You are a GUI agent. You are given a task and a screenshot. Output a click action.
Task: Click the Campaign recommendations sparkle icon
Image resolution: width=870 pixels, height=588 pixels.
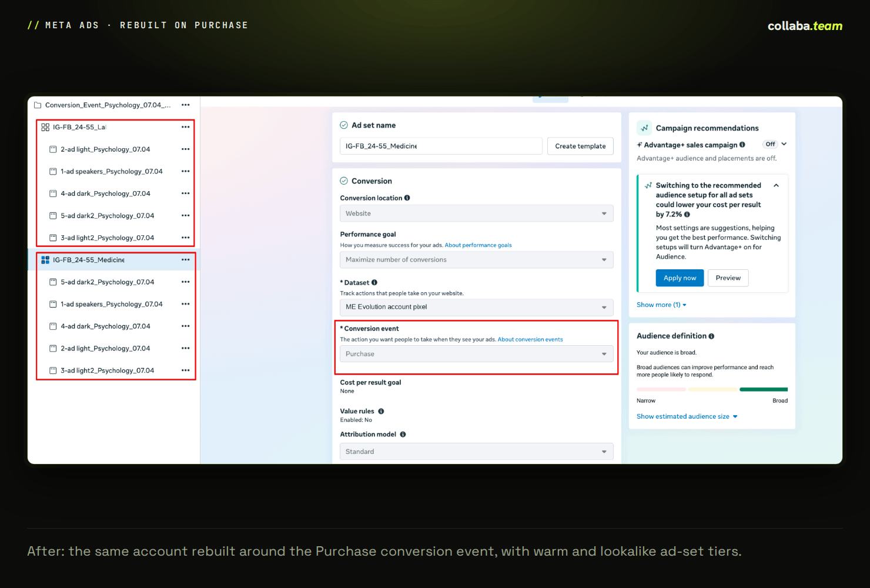tap(644, 128)
